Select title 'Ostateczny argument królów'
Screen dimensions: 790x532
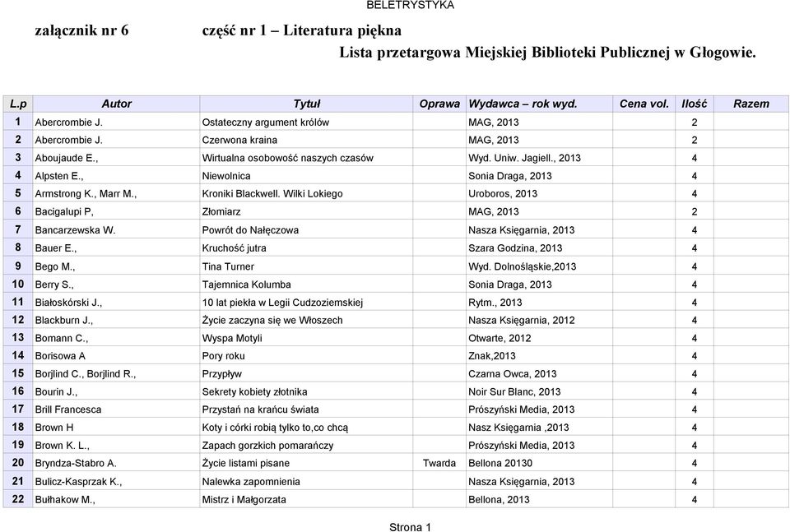[x=266, y=123]
